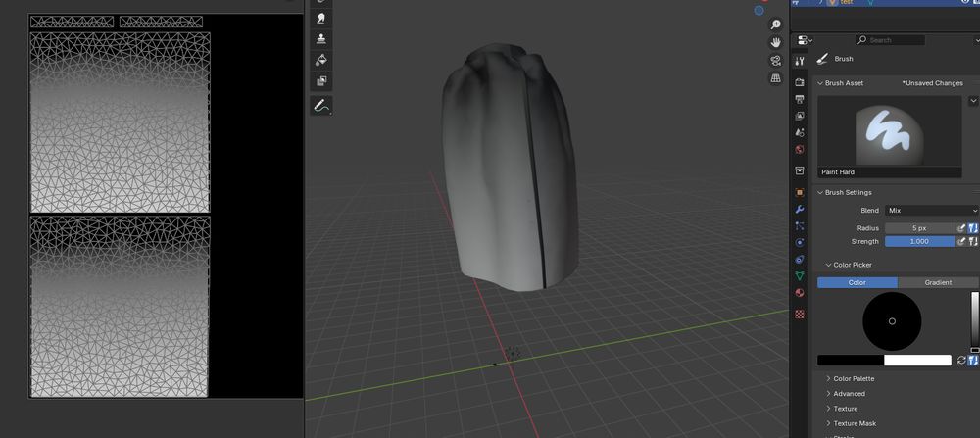Open the Modifiers wrench tab

[x=800, y=210]
